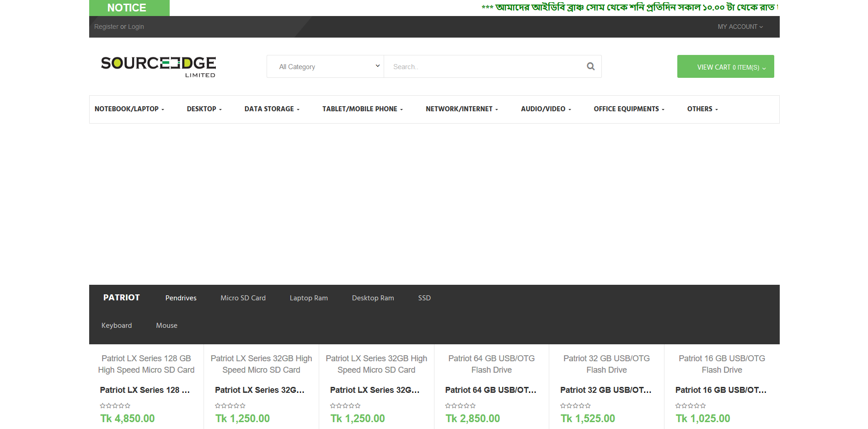Open the Others menu

point(702,109)
